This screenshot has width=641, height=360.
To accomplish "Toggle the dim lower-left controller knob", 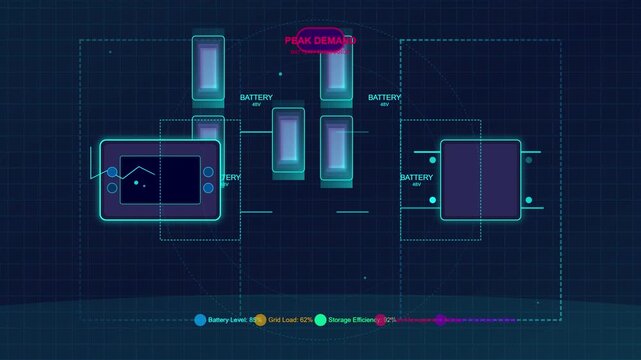I will click(x=112, y=188).
